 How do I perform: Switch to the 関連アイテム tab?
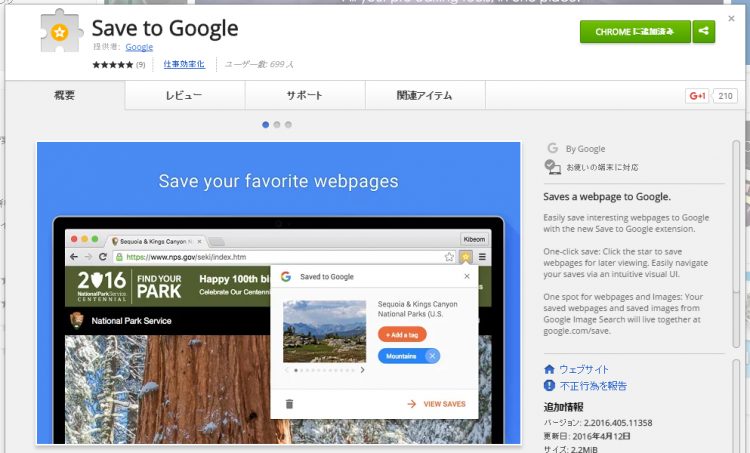[425, 95]
